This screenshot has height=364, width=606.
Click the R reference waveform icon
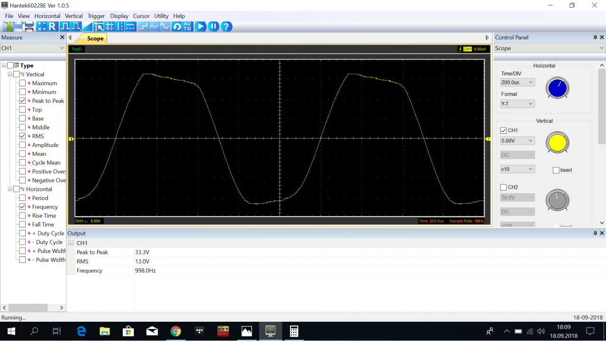(52, 27)
